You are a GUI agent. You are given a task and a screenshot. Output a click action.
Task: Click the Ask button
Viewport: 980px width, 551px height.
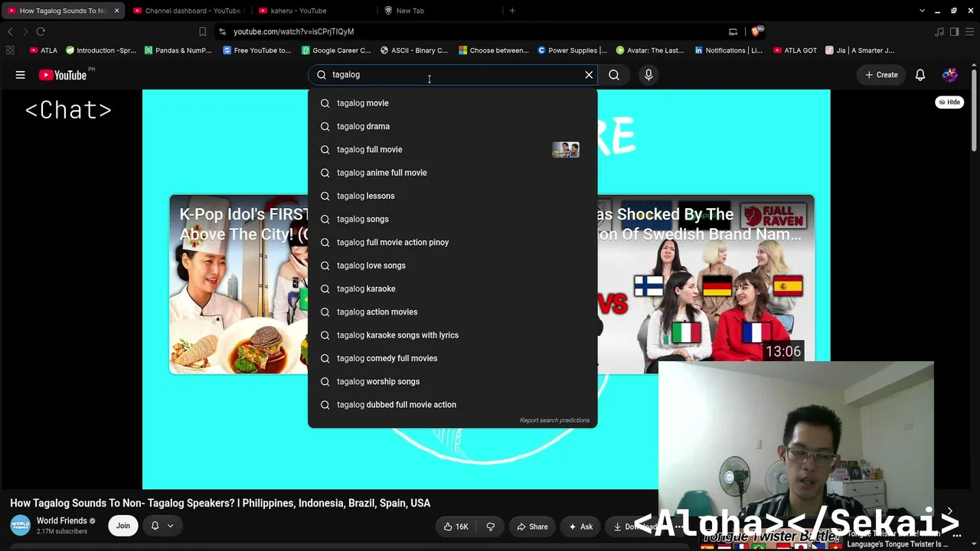[x=580, y=527]
